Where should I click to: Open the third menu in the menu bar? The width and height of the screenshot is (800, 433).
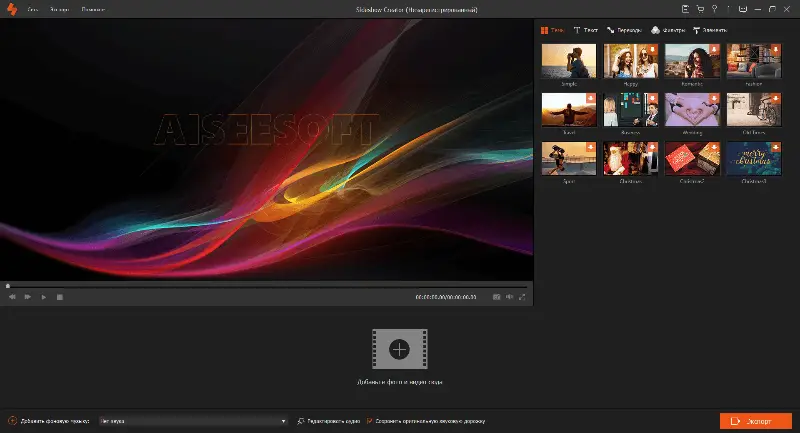(93, 10)
